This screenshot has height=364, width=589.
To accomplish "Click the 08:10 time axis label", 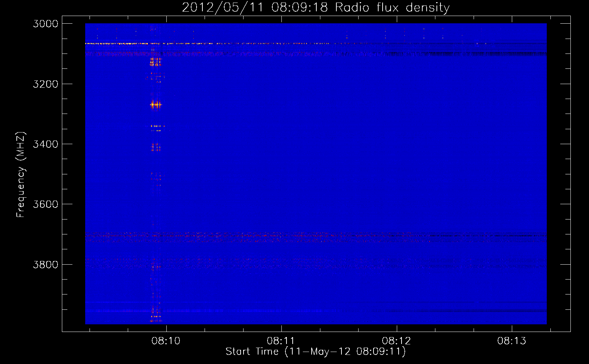I will click(166, 341).
